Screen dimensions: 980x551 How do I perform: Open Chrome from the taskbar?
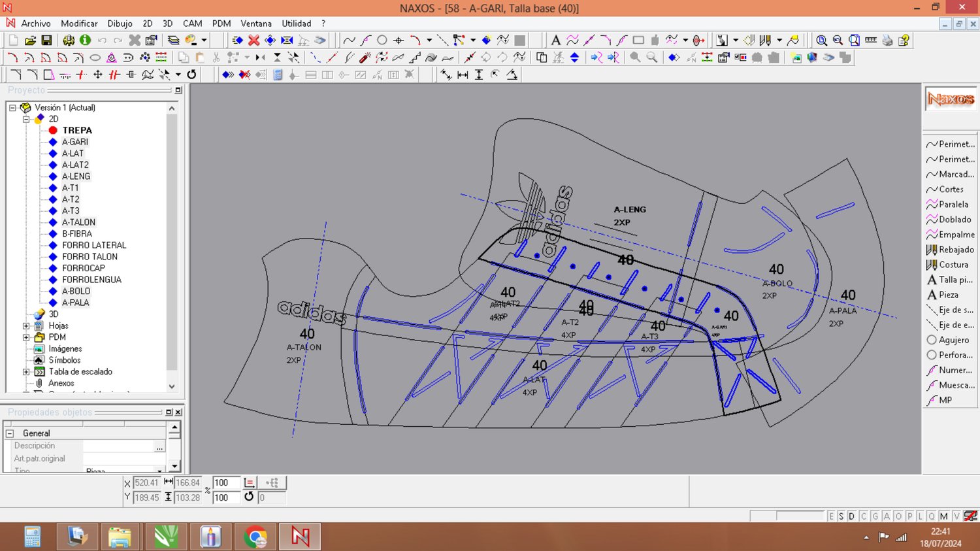255,537
